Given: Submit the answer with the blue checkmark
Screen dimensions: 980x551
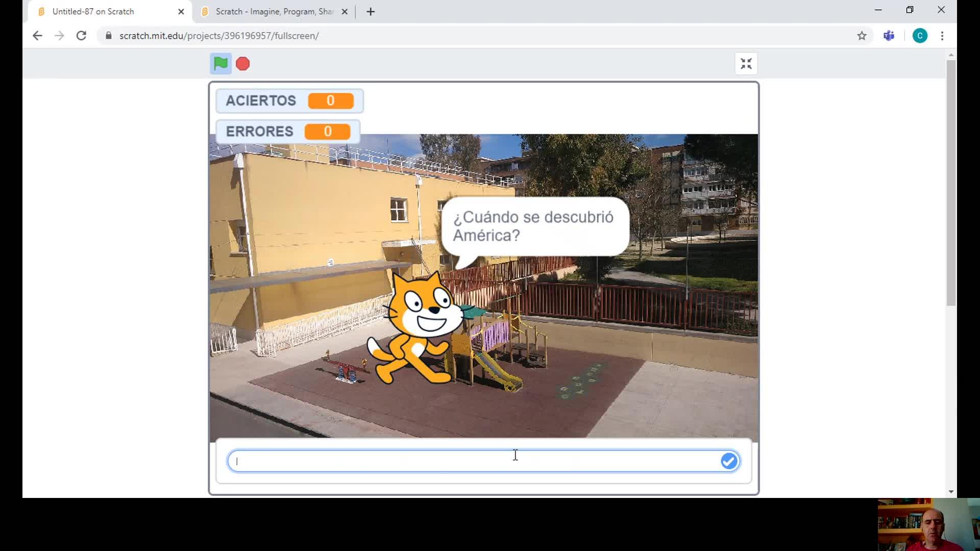Looking at the screenshot, I should (x=729, y=461).
